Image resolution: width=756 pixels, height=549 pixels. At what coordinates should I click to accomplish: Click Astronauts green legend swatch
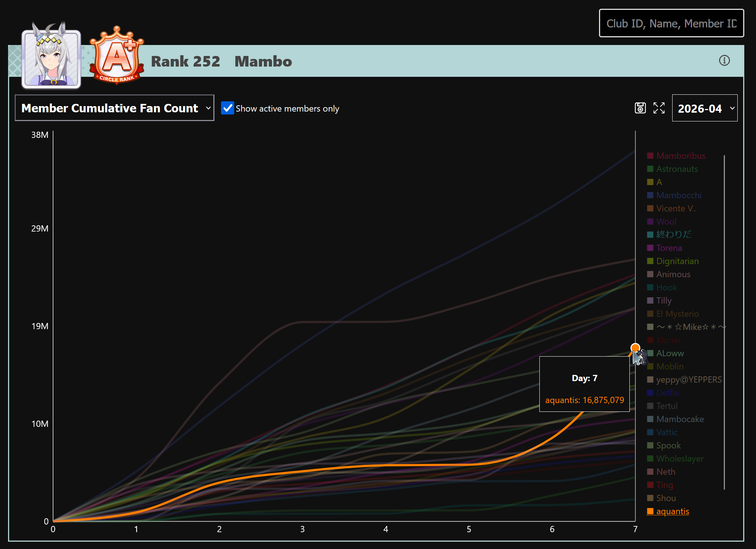point(650,169)
